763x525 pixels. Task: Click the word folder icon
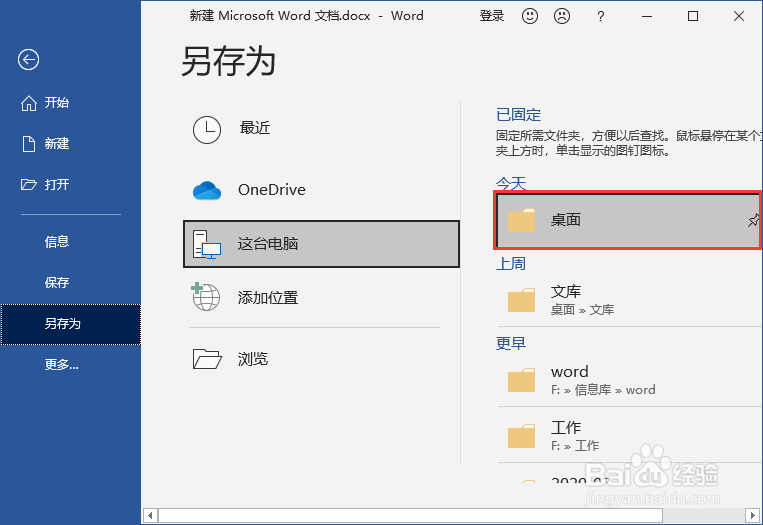click(521, 380)
